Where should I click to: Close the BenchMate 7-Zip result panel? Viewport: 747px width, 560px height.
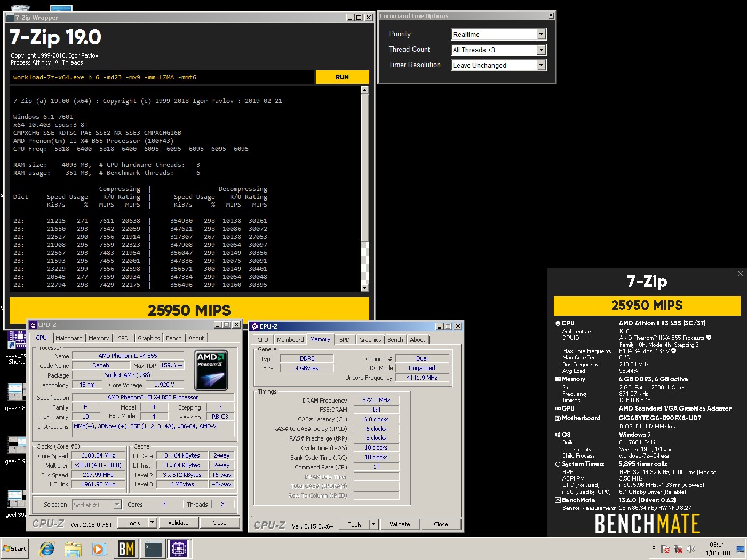pos(740,274)
